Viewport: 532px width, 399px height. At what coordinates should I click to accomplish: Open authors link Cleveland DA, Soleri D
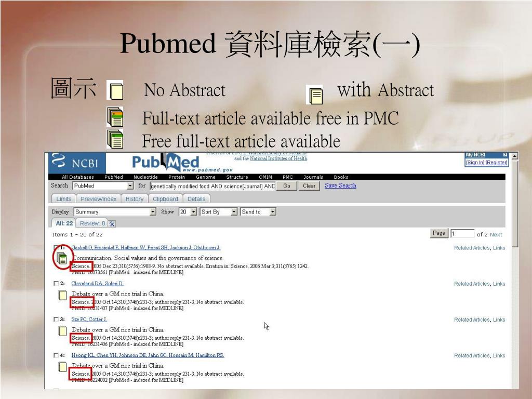pos(97,284)
